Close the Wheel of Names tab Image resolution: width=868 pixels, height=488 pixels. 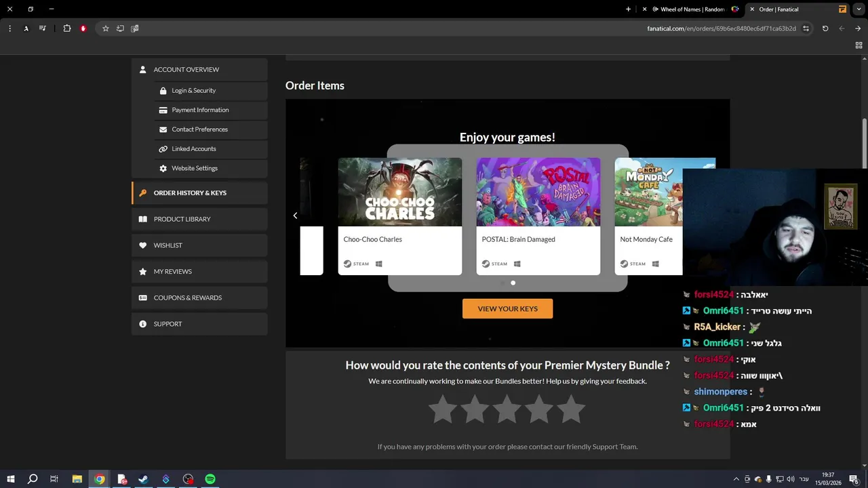tap(645, 9)
